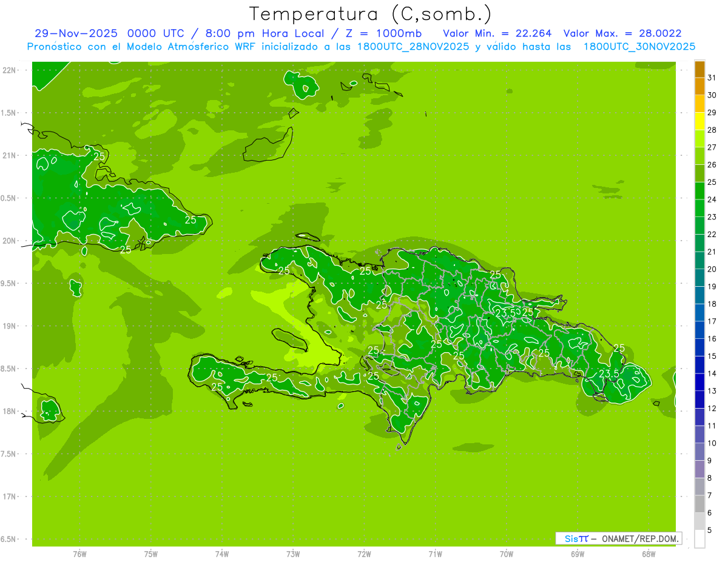Click the "20N" latitude axis label
The image size is (728, 562).
pyautogui.click(x=10, y=241)
